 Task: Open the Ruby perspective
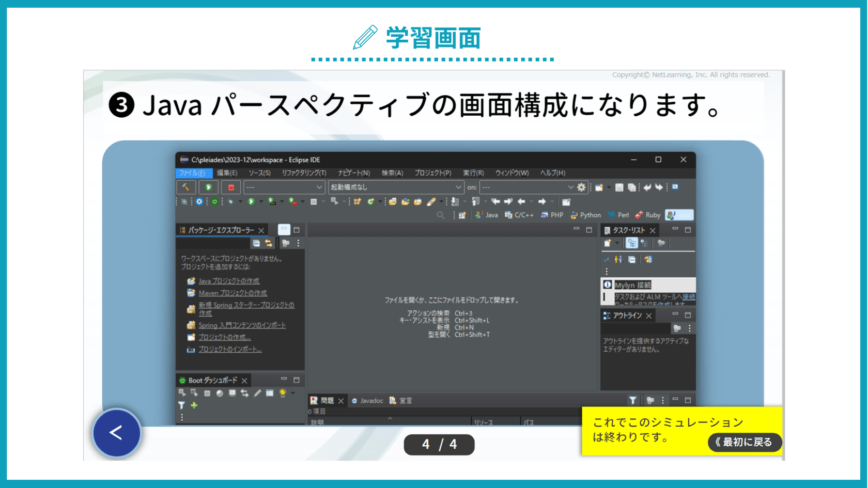pyautogui.click(x=647, y=215)
